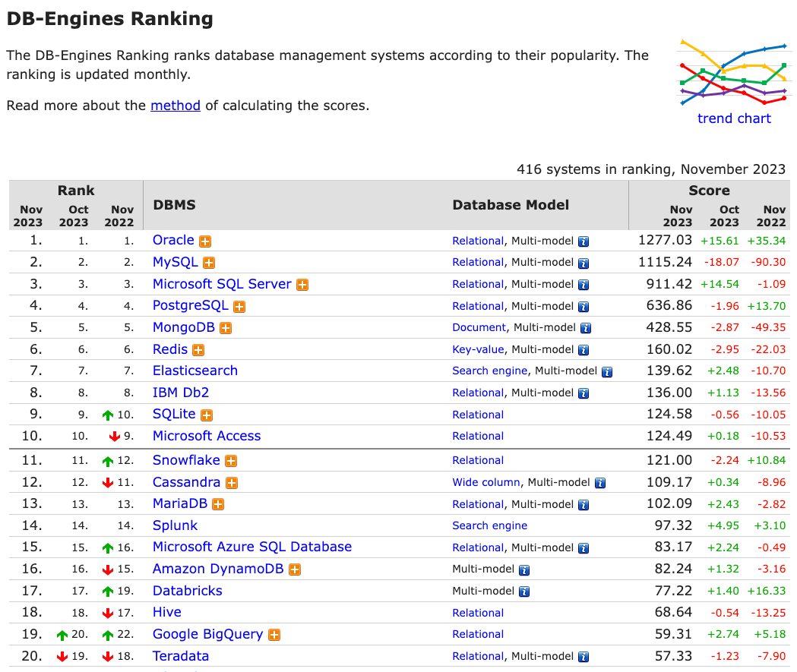Expand the plus icon next to Snowflake
This screenshot has width=797, height=672.
(x=231, y=461)
